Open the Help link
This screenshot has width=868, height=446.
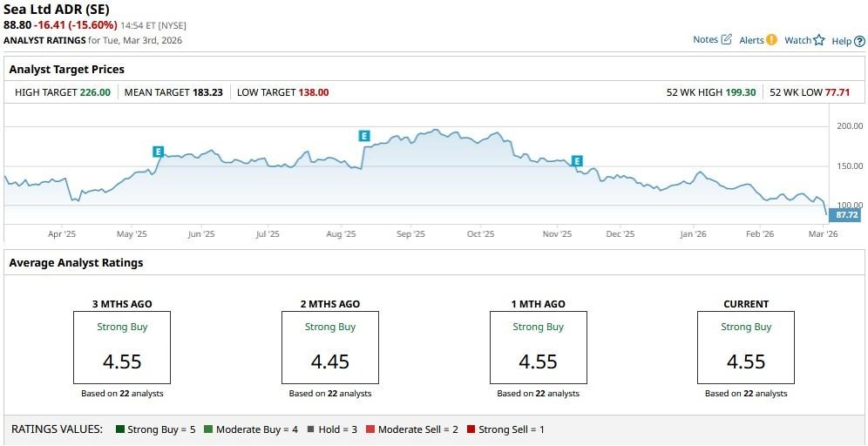(842, 41)
